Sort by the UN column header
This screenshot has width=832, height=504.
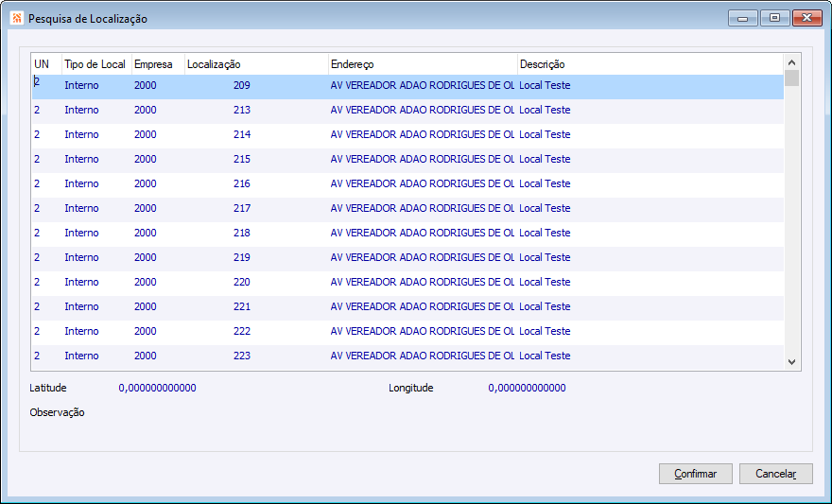point(46,64)
